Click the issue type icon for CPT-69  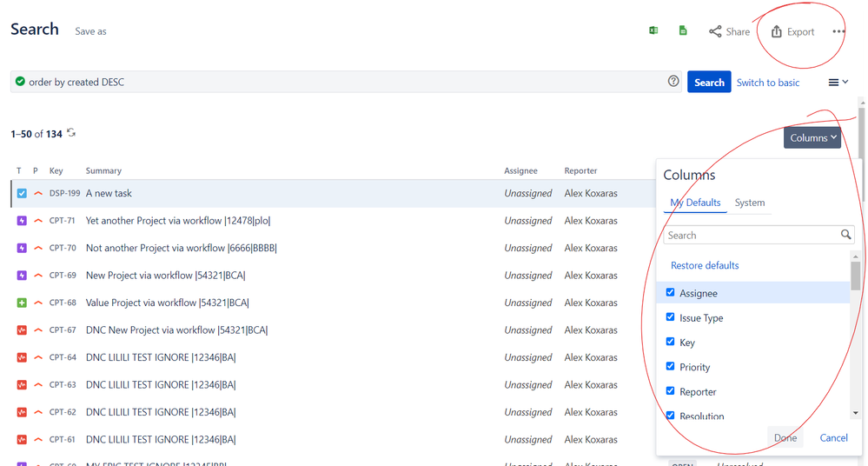pos(22,276)
